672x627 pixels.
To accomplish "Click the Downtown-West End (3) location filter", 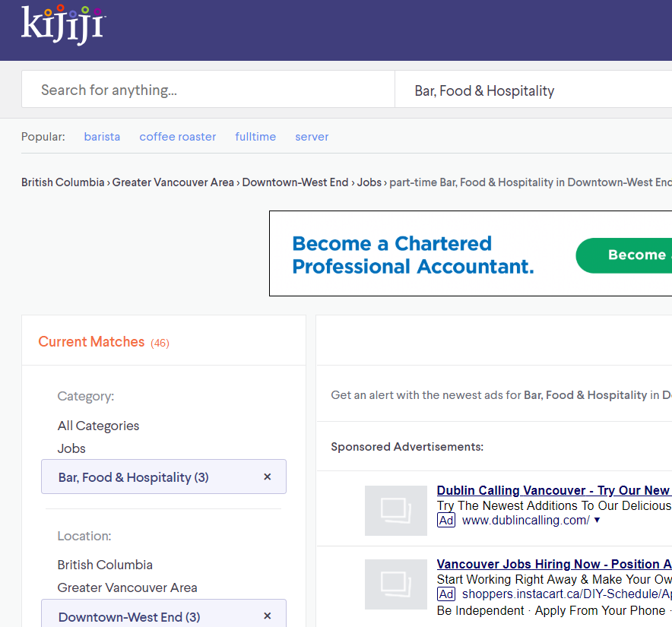I will (x=163, y=614).
